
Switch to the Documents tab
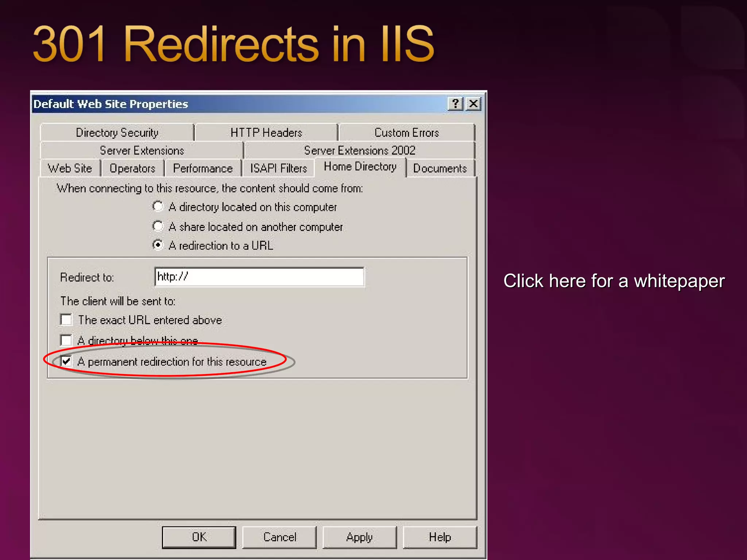tap(440, 168)
